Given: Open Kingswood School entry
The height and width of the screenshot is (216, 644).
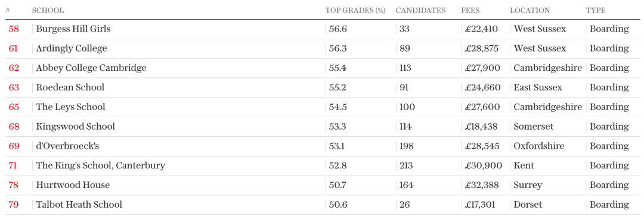Looking at the screenshot, I should click(x=76, y=126).
